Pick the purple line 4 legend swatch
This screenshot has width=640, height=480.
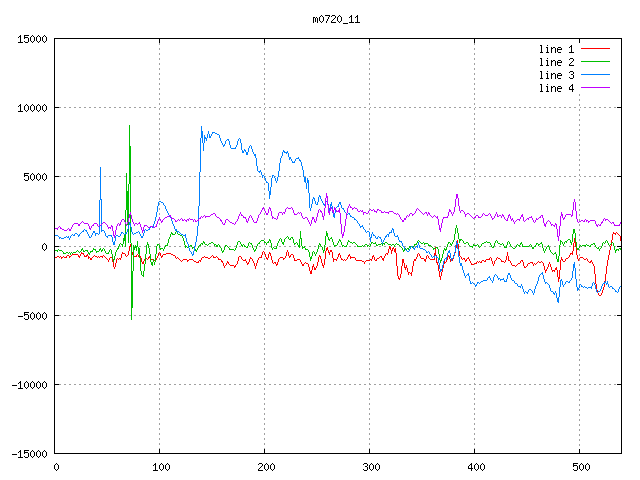pos(596,88)
